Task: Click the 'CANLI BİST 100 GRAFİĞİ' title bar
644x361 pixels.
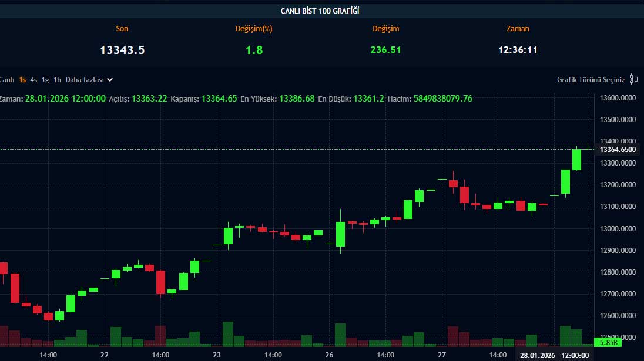Action: coord(320,11)
